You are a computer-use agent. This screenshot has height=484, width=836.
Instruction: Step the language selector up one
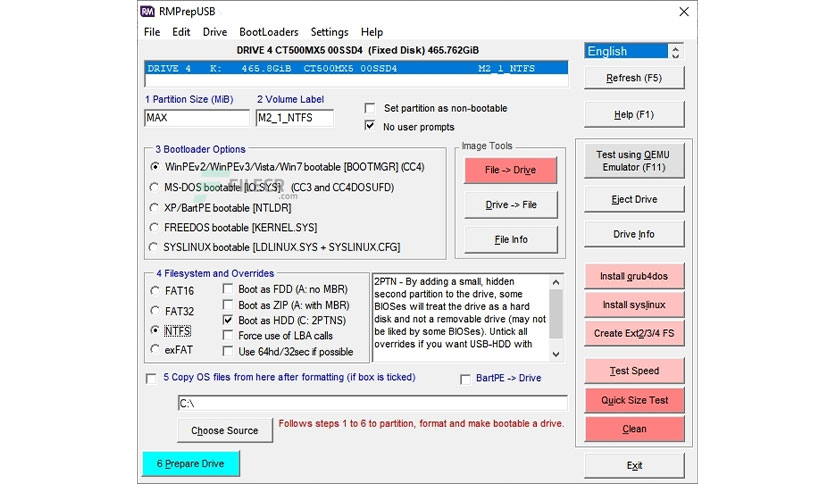click(676, 48)
